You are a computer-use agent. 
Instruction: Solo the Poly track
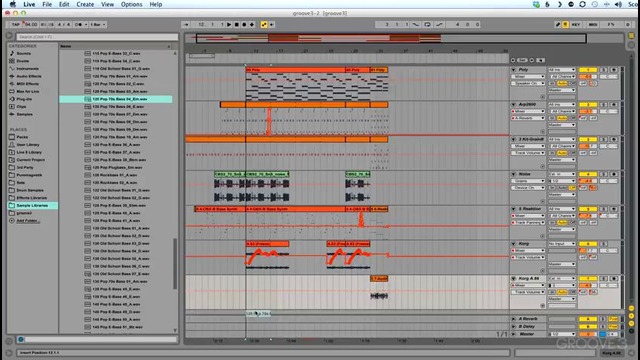point(604,70)
